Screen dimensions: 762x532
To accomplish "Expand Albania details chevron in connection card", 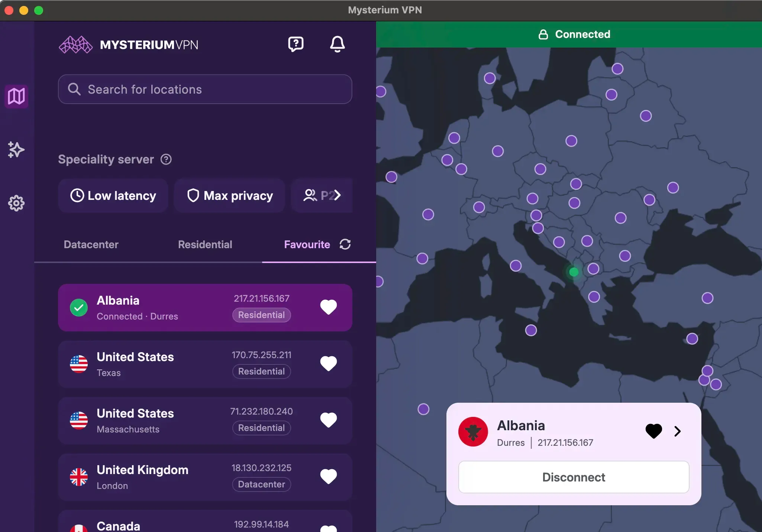I will [x=678, y=431].
